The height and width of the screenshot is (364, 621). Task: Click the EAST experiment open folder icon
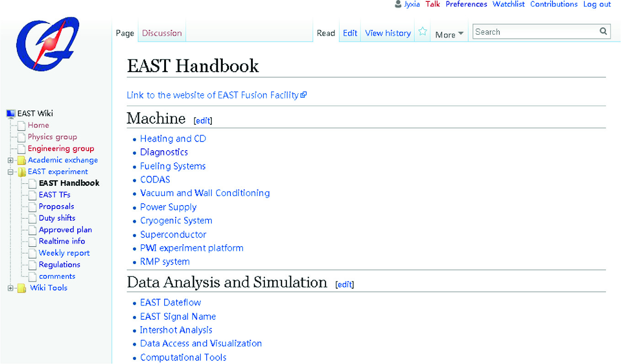(x=22, y=172)
